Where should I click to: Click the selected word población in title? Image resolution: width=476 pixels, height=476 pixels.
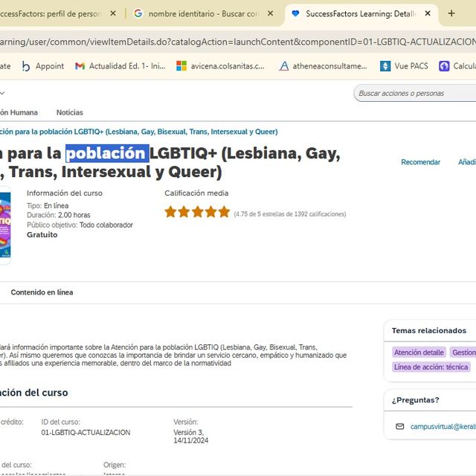tap(107, 153)
